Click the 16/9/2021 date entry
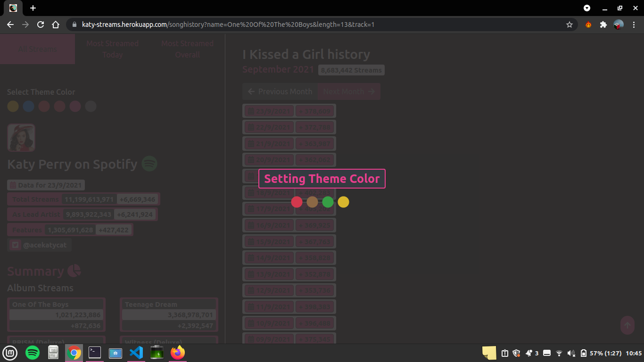The height and width of the screenshot is (362, 644). click(269, 225)
